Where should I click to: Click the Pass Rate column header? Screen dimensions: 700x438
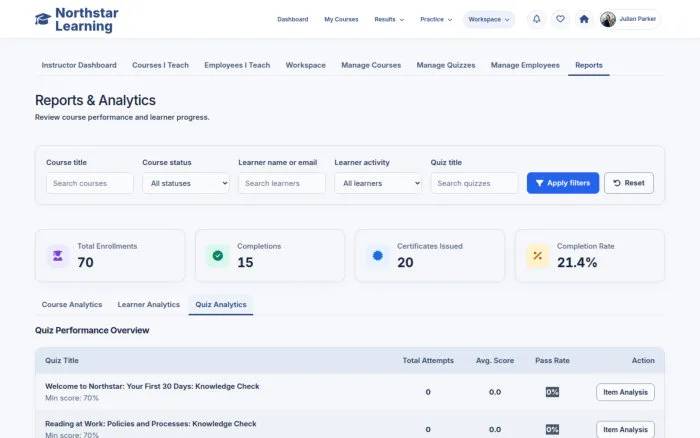pyautogui.click(x=552, y=360)
